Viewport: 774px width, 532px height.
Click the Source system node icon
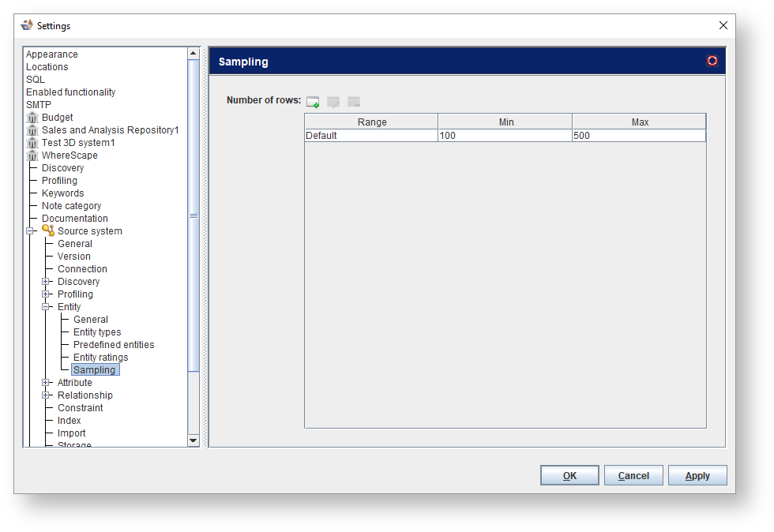(x=48, y=230)
